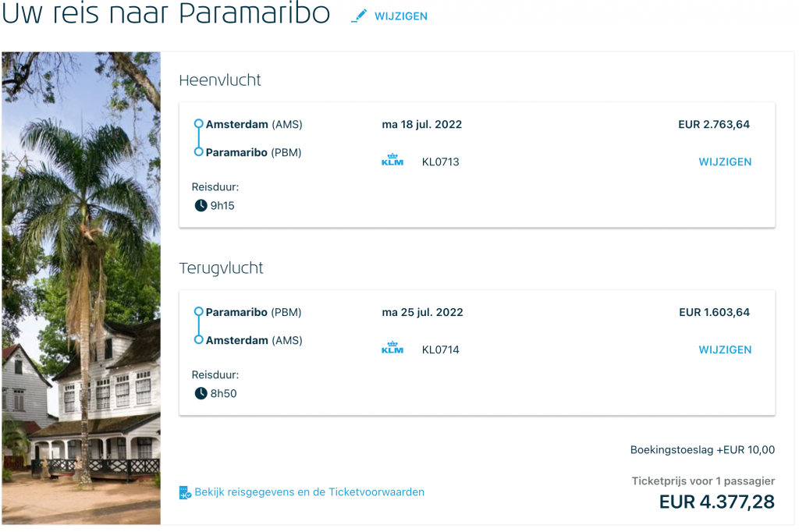Select flight number KL0713
Image resolution: width=799 pixels, height=532 pixels.
click(441, 162)
